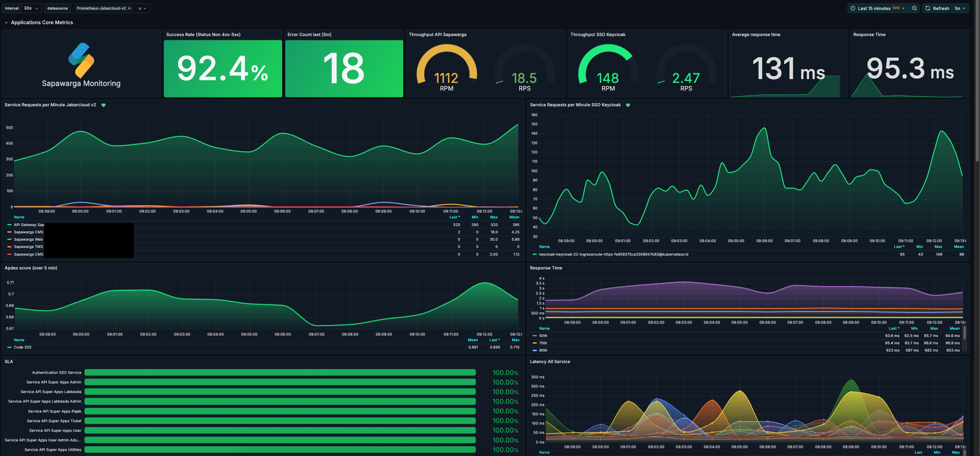Collapse the Applications Core Metrics row
980x456 pixels.
click(6, 23)
